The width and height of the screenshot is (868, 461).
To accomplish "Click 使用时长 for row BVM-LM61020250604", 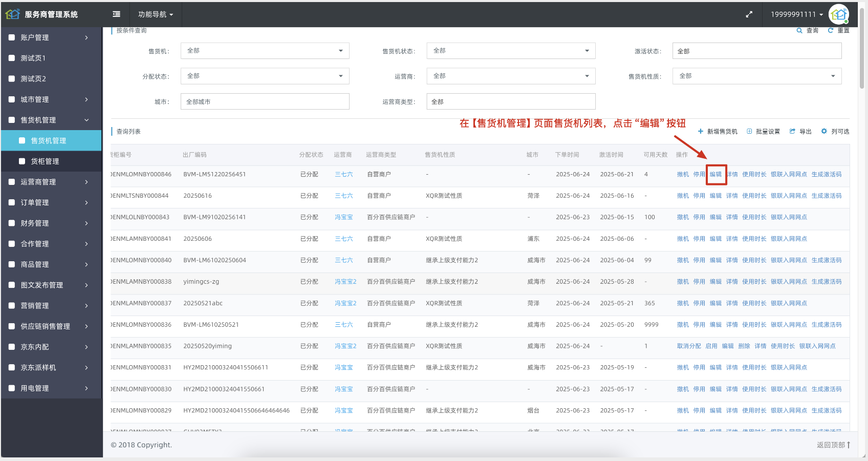I will 754,260.
